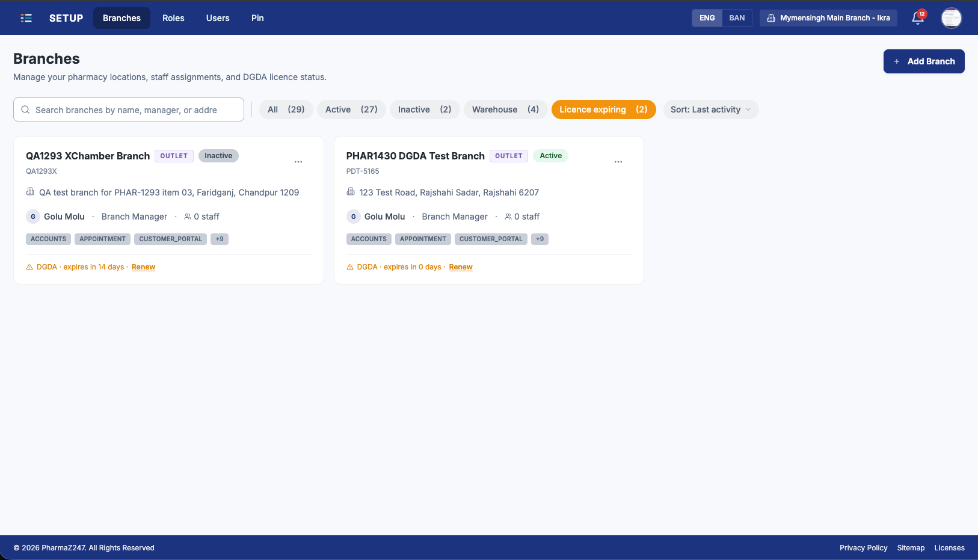Click Renew on QA1293 XChamber Branch
Screen dimensions: 978x560
[143, 267]
